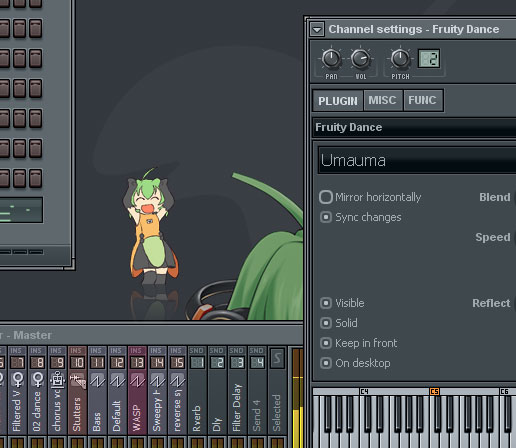The height and width of the screenshot is (448, 516).
Task: Select the Filter Delay send track name
Action: [x=237, y=408]
